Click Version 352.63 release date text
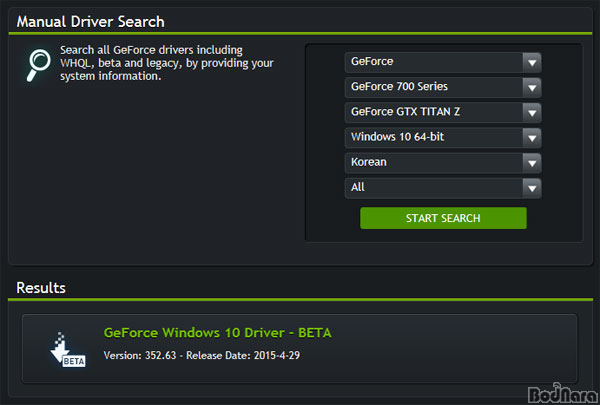The width and height of the screenshot is (600, 405). [202, 356]
